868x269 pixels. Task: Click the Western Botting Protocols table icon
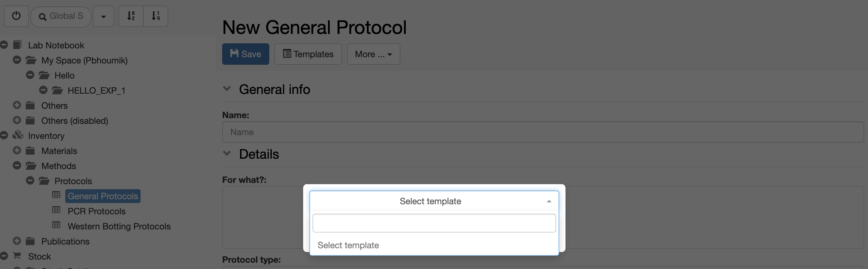pyautogui.click(x=56, y=225)
